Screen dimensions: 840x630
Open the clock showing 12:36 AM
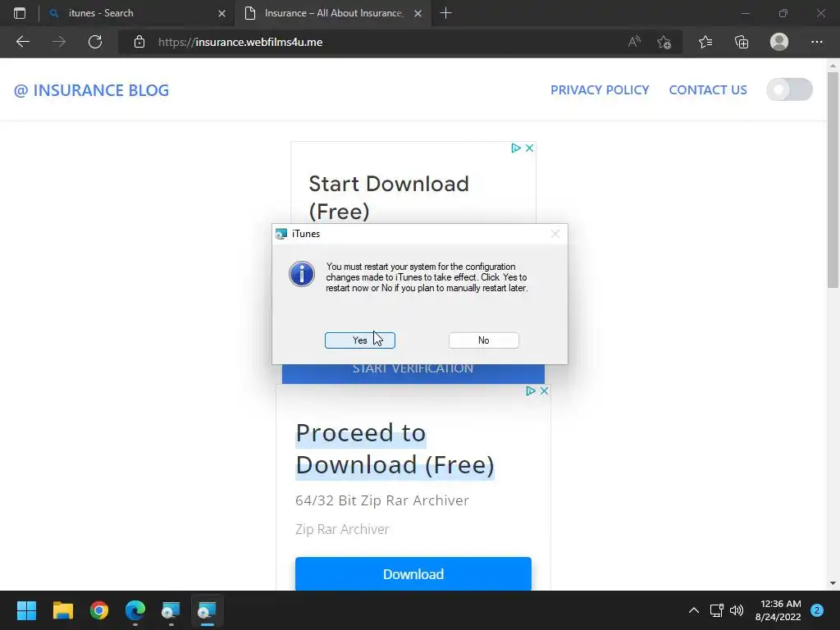click(778, 610)
